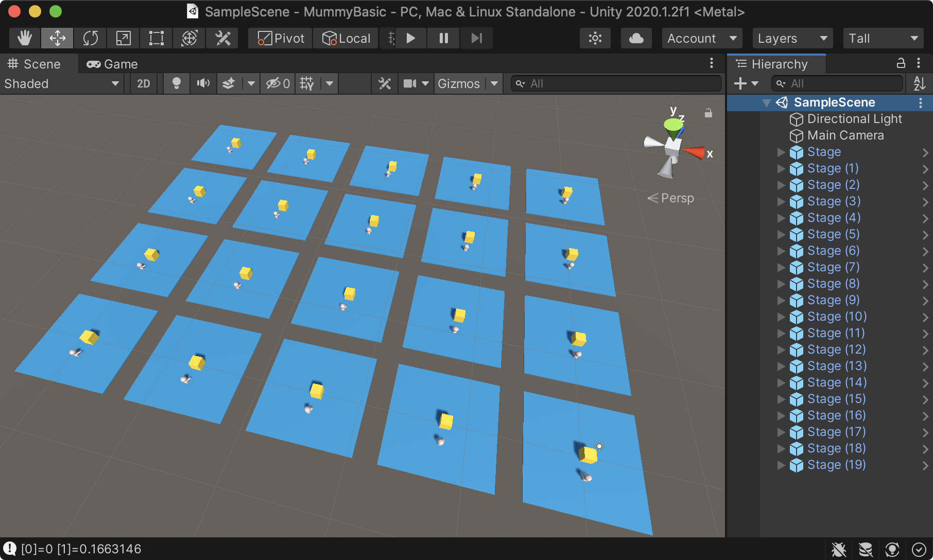Select the Scale tool

(124, 38)
